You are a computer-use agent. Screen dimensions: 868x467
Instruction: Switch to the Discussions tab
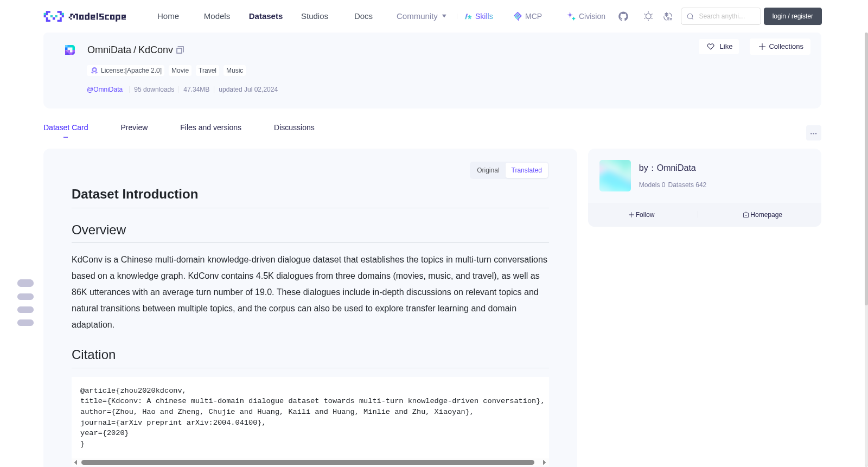[294, 127]
